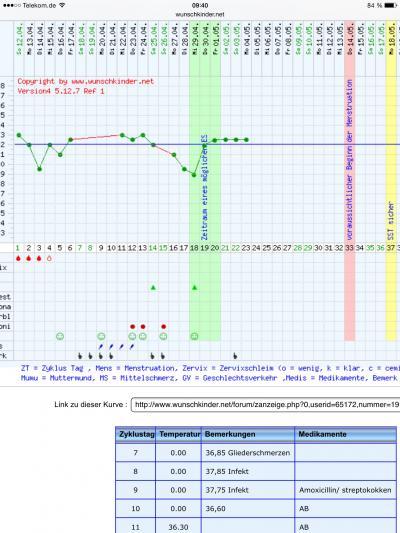This screenshot has height=533, width=400.
Task: Click the medication pen icon on cycle day 11
Action: tap(122, 347)
